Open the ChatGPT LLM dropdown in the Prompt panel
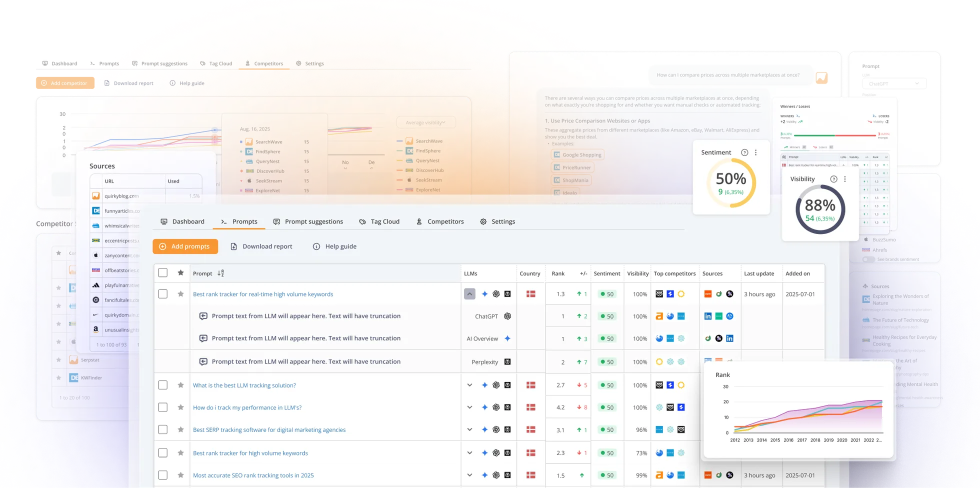This screenshot has height=488, width=980. [x=894, y=83]
